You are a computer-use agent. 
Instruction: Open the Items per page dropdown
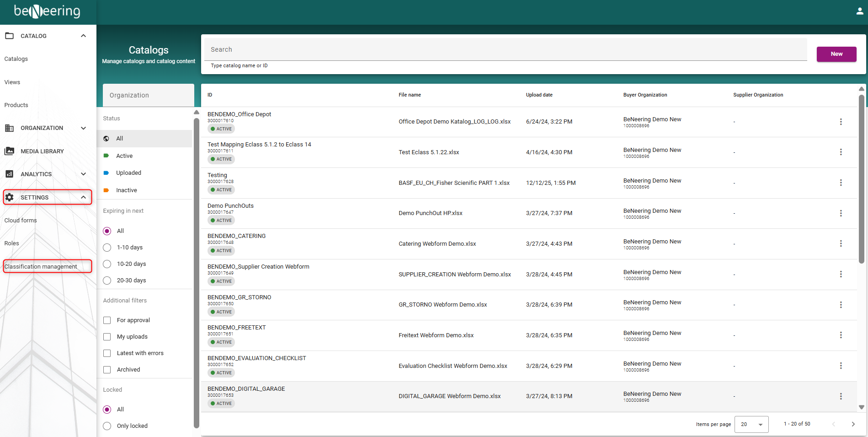[x=751, y=424]
